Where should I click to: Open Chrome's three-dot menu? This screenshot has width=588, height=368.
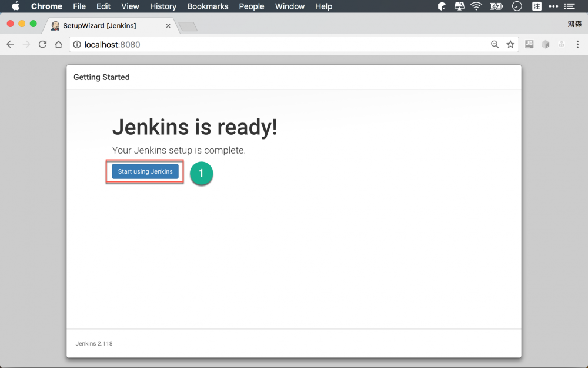[x=577, y=44]
